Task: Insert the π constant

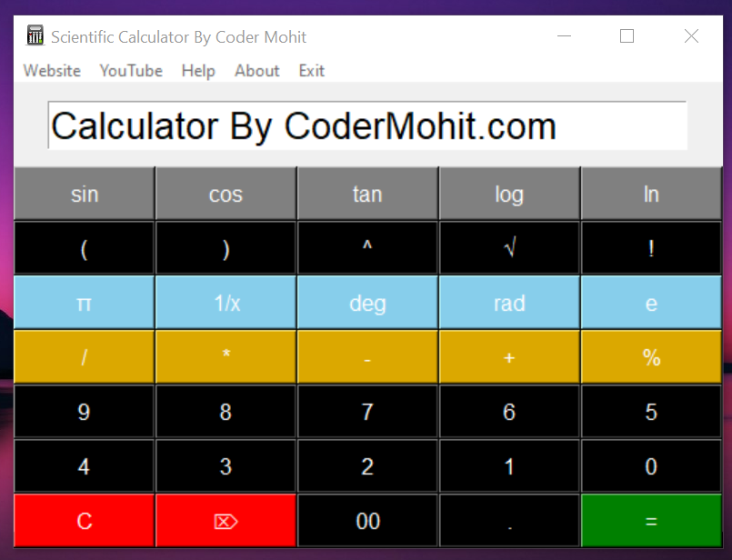Action: coord(84,303)
